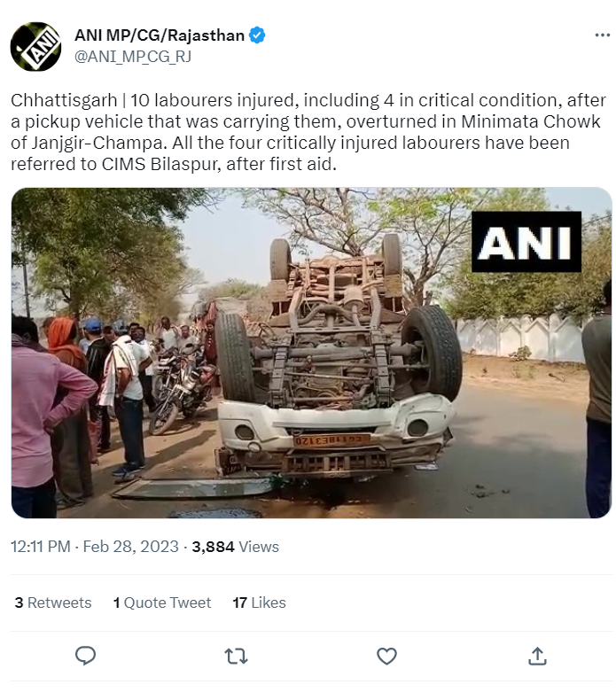The height and width of the screenshot is (692, 616).
Task: Open the overturned pickup vehicle photo
Action: [311, 353]
